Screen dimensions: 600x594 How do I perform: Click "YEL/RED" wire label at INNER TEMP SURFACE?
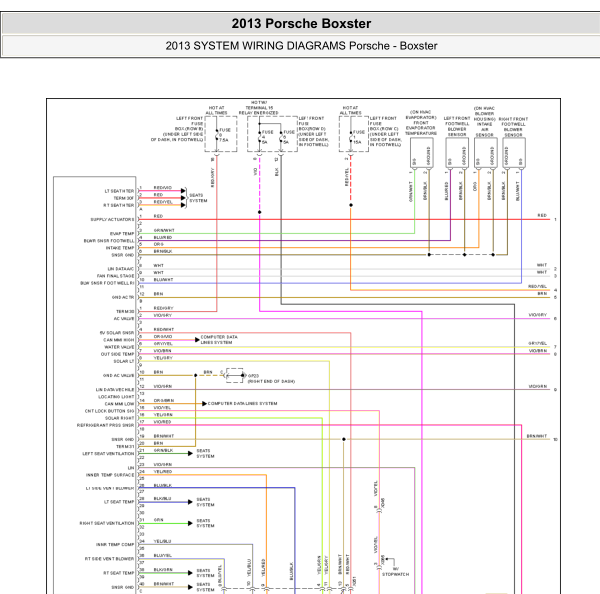(x=163, y=472)
